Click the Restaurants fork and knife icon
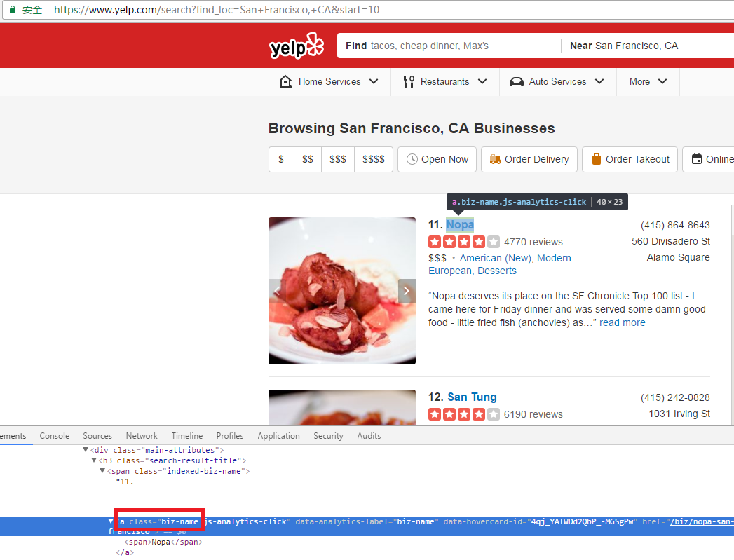The width and height of the screenshot is (734, 560). pyautogui.click(x=409, y=82)
